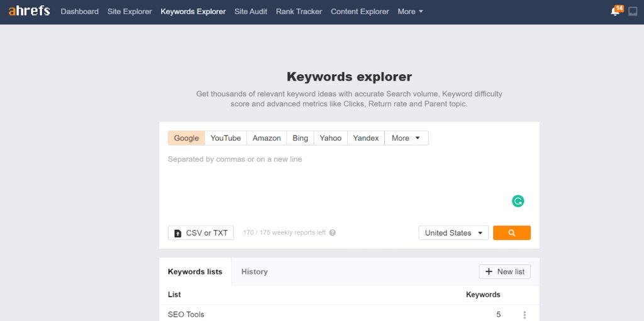
Task: Select the Google search engine tab
Action: point(186,138)
